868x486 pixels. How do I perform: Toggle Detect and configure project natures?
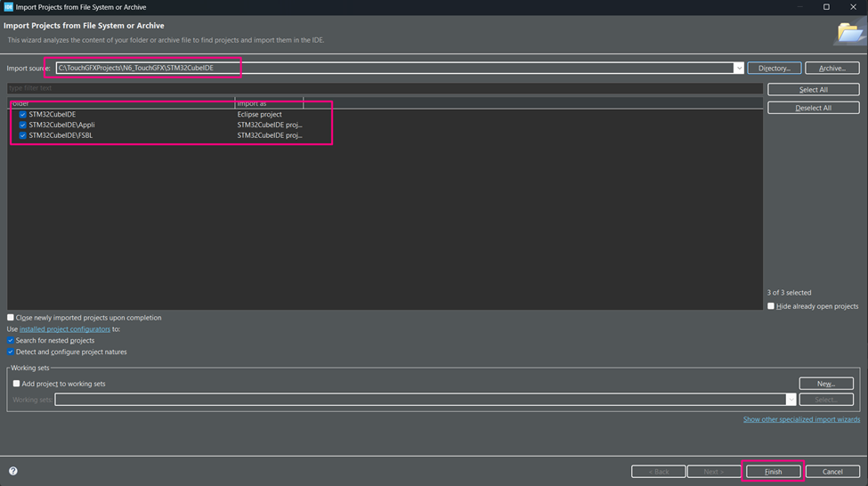coord(11,352)
